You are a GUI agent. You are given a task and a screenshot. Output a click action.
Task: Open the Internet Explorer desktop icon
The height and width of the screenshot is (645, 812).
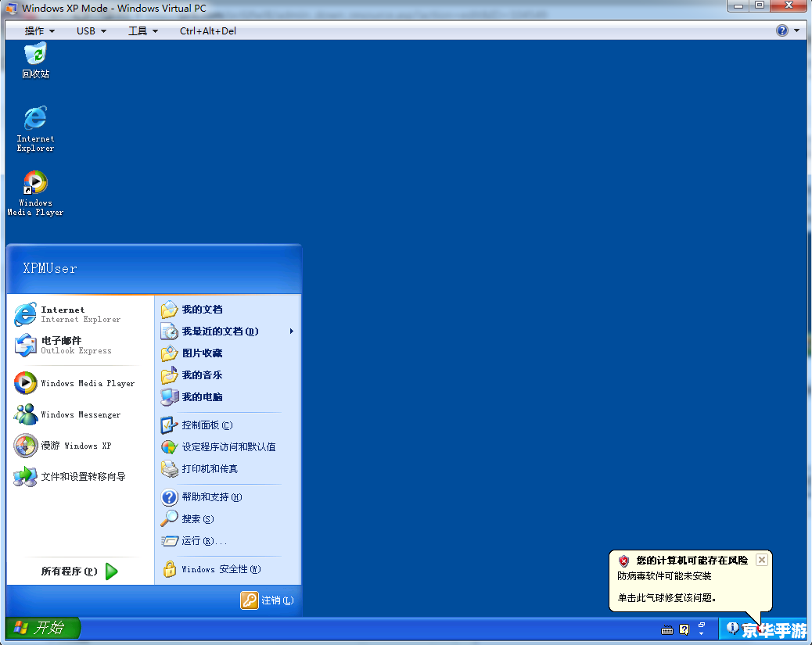[x=35, y=128]
